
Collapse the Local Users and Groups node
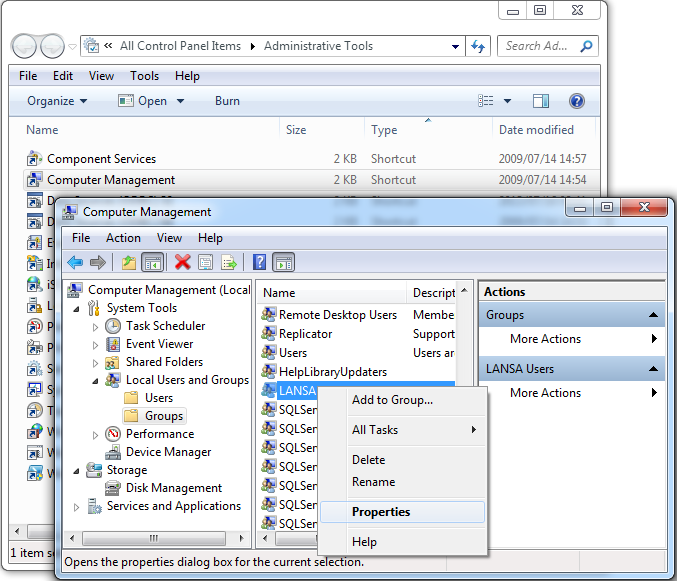point(95,381)
